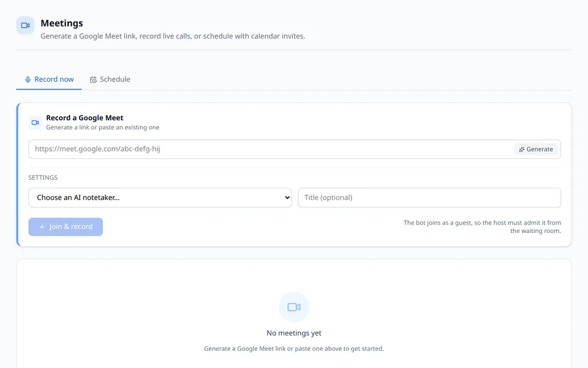The width and height of the screenshot is (588, 368).
Task: Click the 'No meetings yet' text
Action: click(x=294, y=333)
